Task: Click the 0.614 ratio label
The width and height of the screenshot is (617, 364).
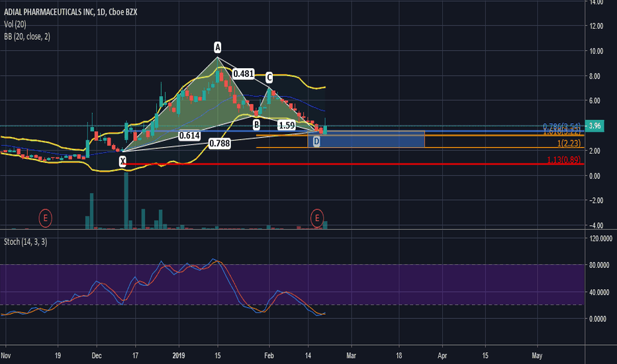Action: tap(189, 136)
